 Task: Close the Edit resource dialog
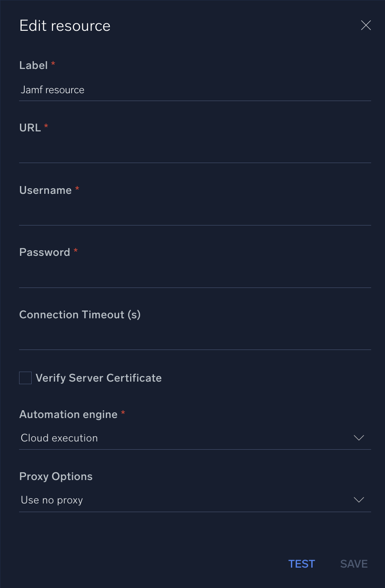pos(366,26)
